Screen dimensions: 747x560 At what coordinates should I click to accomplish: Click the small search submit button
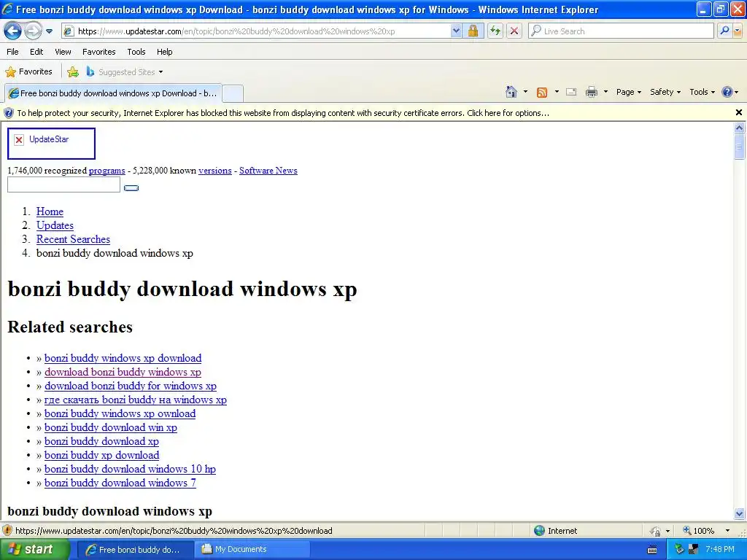[131, 187]
